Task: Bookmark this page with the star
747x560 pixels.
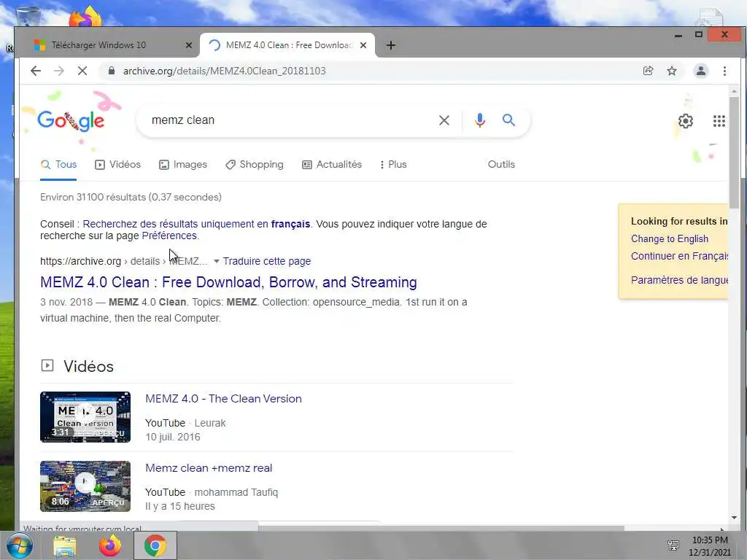Action: [x=672, y=71]
